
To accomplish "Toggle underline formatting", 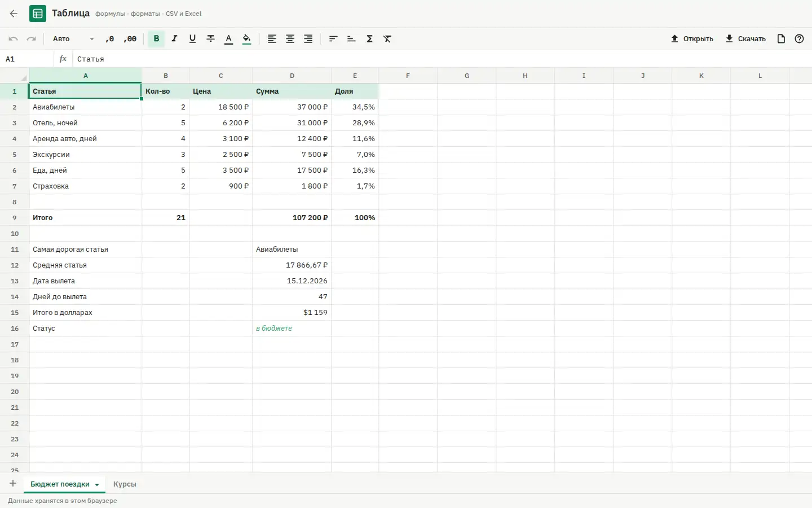I will (192, 39).
